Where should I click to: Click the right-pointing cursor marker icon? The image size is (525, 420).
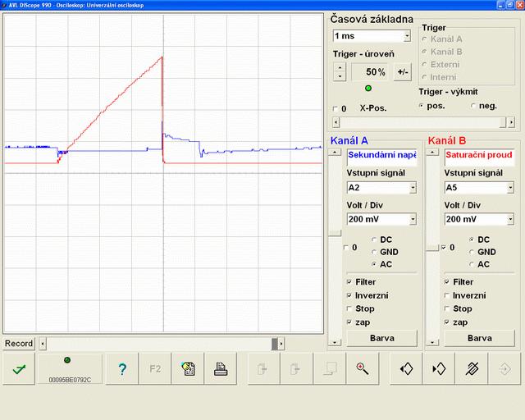[438, 369]
